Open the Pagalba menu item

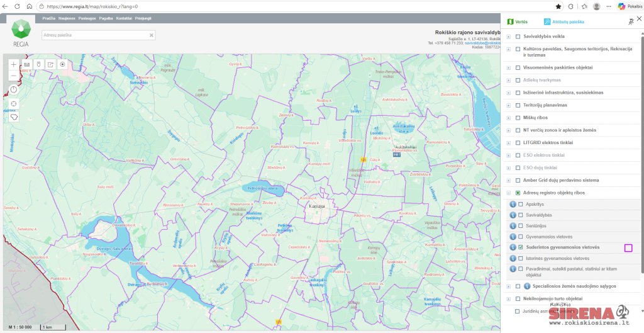[106, 18]
